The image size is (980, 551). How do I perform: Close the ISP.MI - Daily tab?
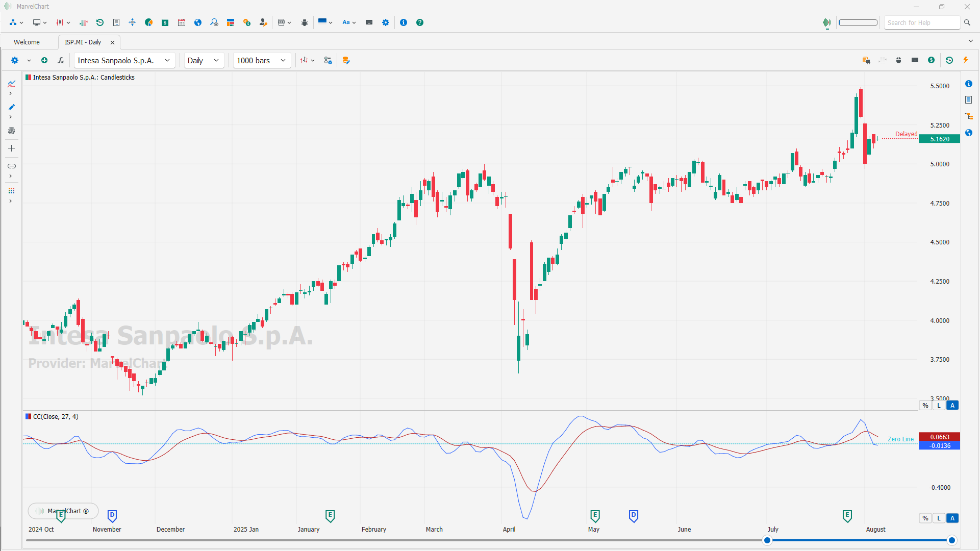(113, 42)
